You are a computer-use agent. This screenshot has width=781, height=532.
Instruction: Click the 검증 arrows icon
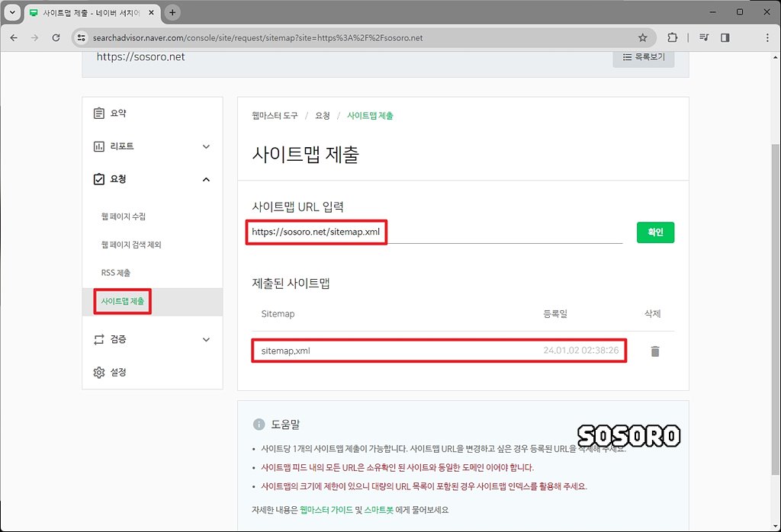[x=99, y=339]
